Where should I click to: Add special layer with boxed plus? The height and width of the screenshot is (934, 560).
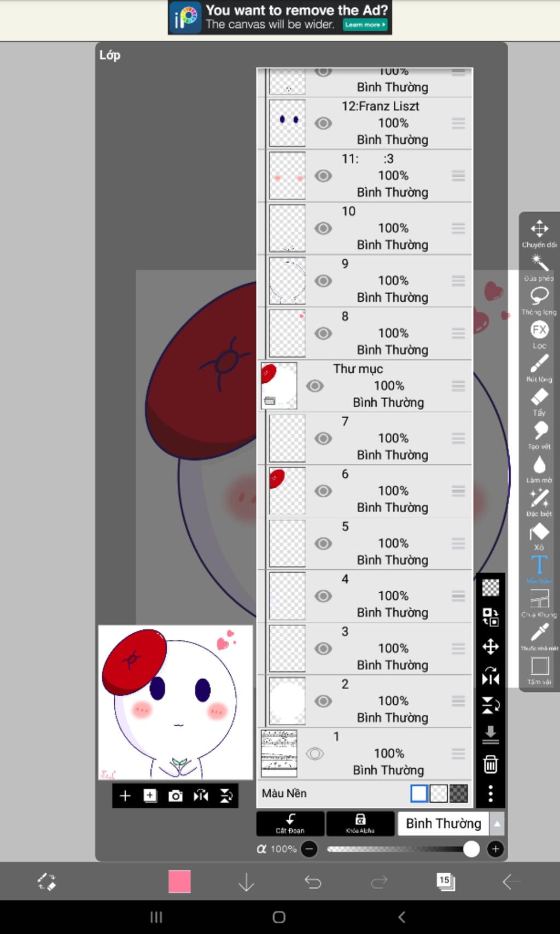pyautogui.click(x=150, y=796)
